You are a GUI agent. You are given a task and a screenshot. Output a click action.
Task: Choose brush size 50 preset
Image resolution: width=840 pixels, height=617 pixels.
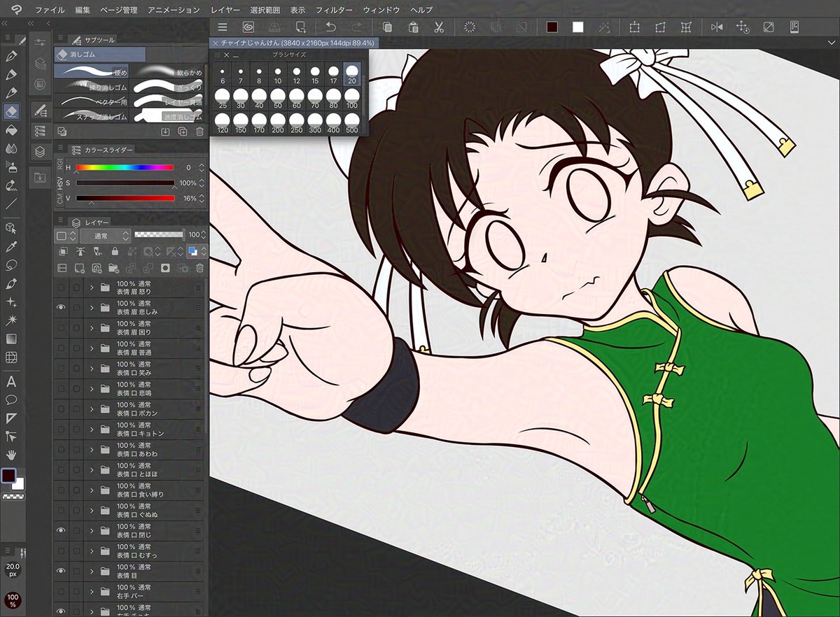[279, 97]
